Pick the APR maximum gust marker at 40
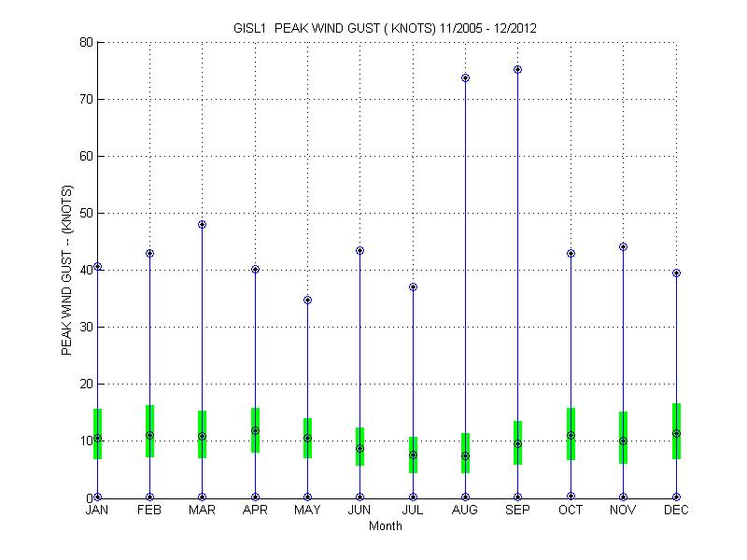747x560 pixels. click(x=255, y=270)
